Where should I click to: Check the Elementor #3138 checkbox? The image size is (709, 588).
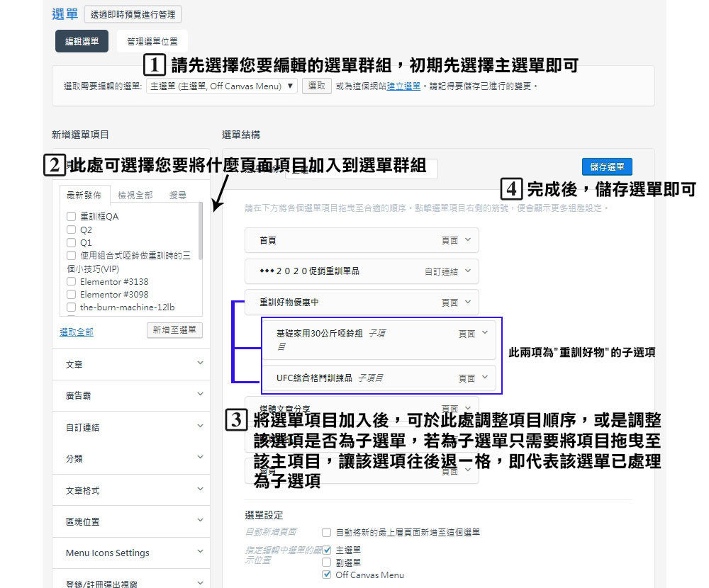pos(71,282)
